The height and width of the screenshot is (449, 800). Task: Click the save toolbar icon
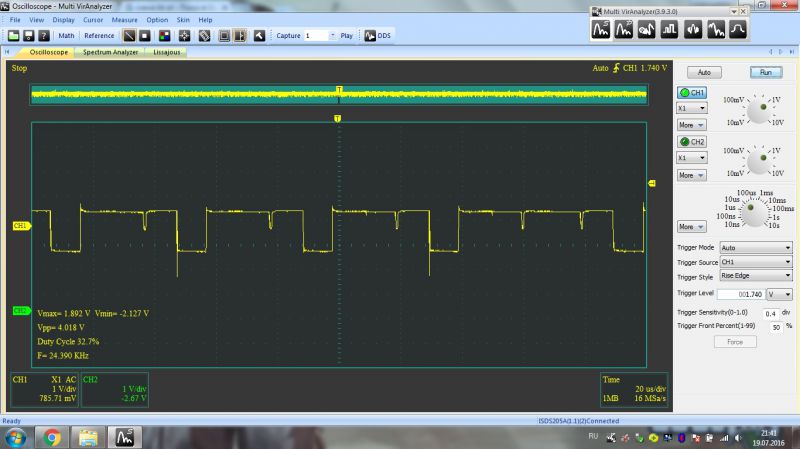pyautogui.click(x=29, y=36)
